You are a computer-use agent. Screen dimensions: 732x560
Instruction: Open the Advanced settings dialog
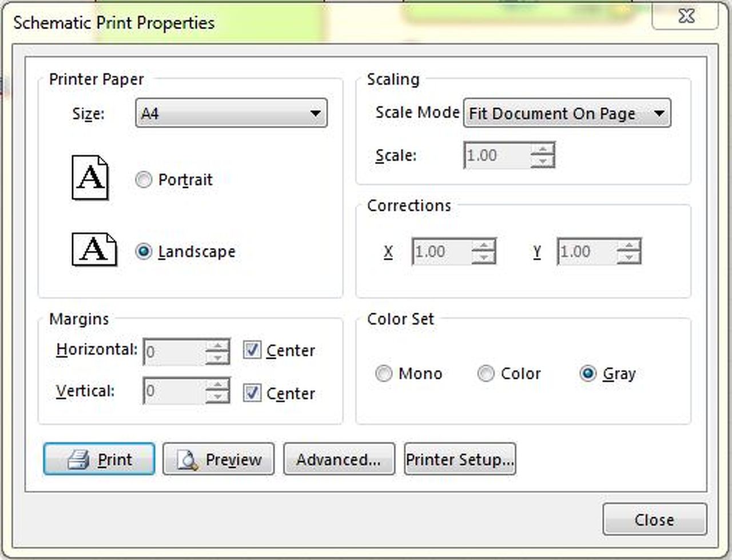click(339, 459)
